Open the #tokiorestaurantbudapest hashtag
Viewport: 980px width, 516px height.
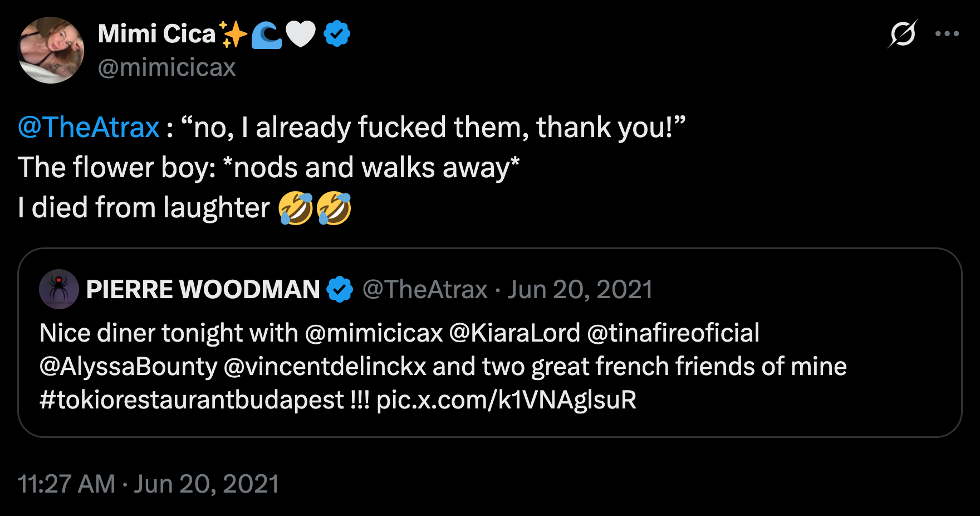click(x=192, y=400)
